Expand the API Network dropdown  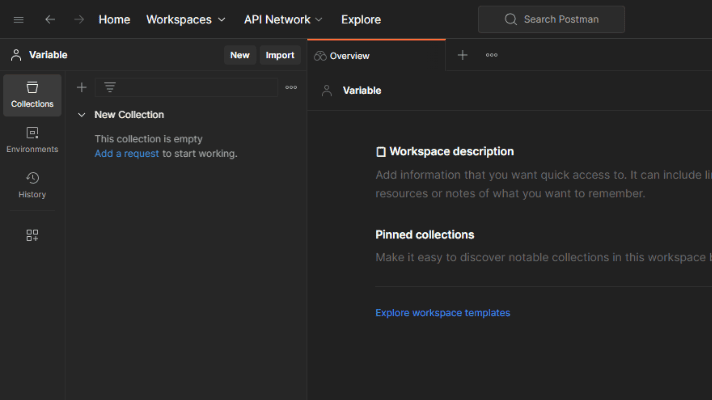[x=283, y=20]
